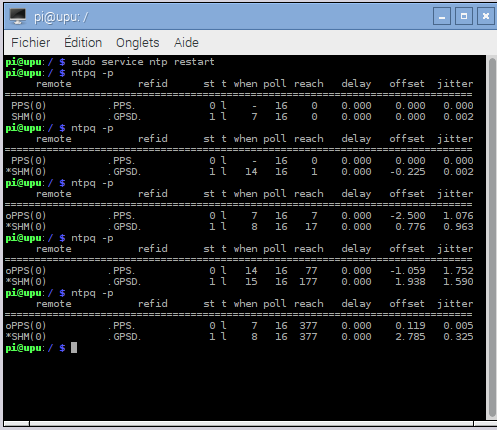Image resolution: width=497 pixels, height=430 pixels.
Task: Click the vertical scrollbar thumb of the terminal
Action: [x=492, y=238]
